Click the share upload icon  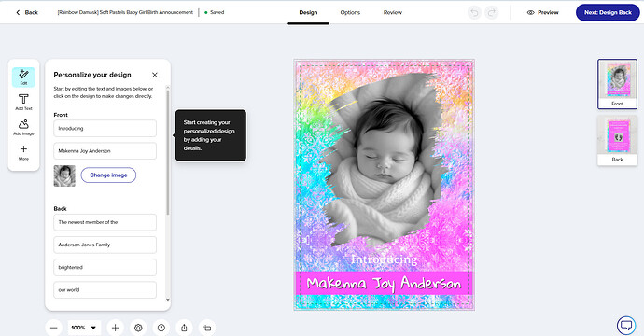[184, 328]
